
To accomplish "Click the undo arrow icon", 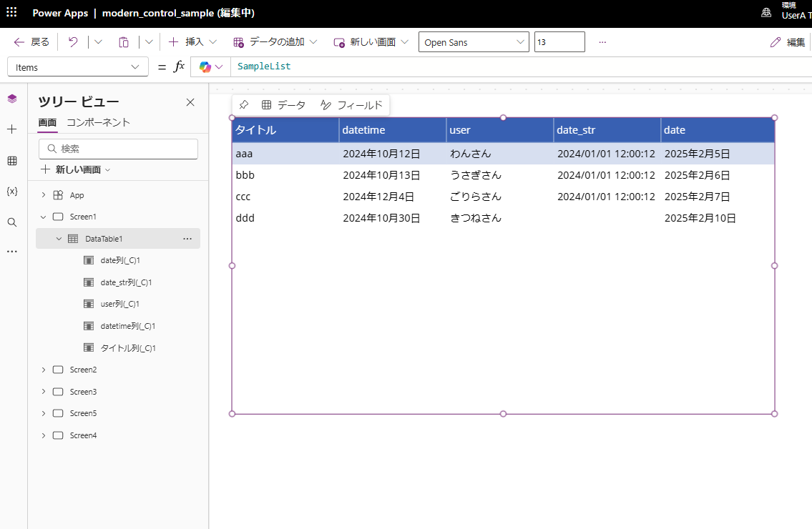I will (x=73, y=42).
